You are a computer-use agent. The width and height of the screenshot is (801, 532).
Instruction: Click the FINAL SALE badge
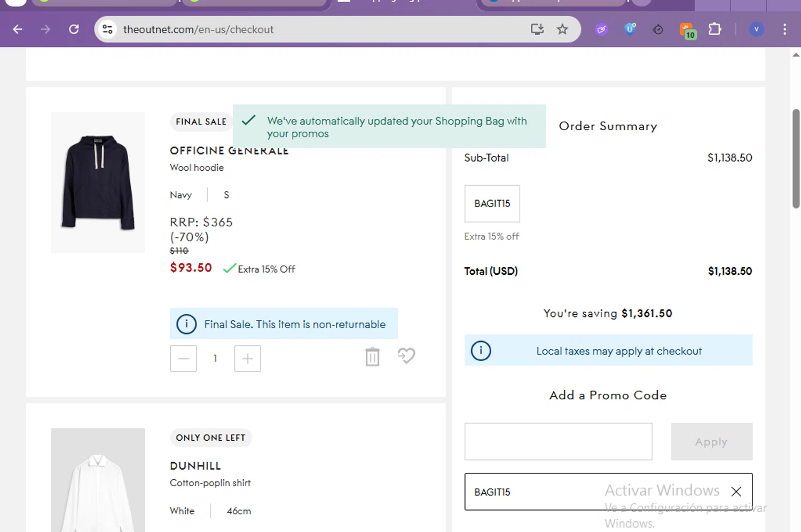pyautogui.click(x=201, y=122)
